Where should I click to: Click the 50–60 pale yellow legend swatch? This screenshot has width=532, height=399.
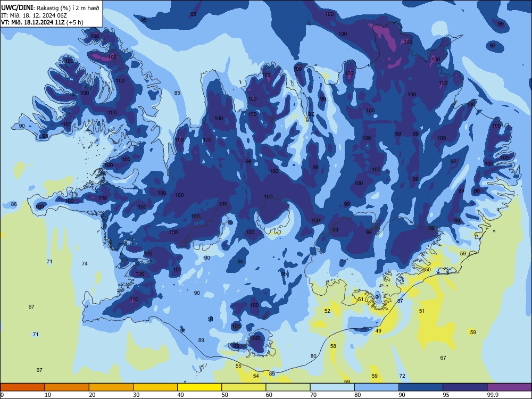click(244, 387)
